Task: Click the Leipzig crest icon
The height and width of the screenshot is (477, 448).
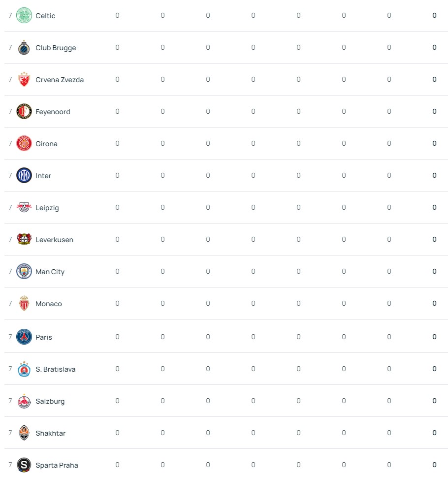Action: [x=24, y=208]
